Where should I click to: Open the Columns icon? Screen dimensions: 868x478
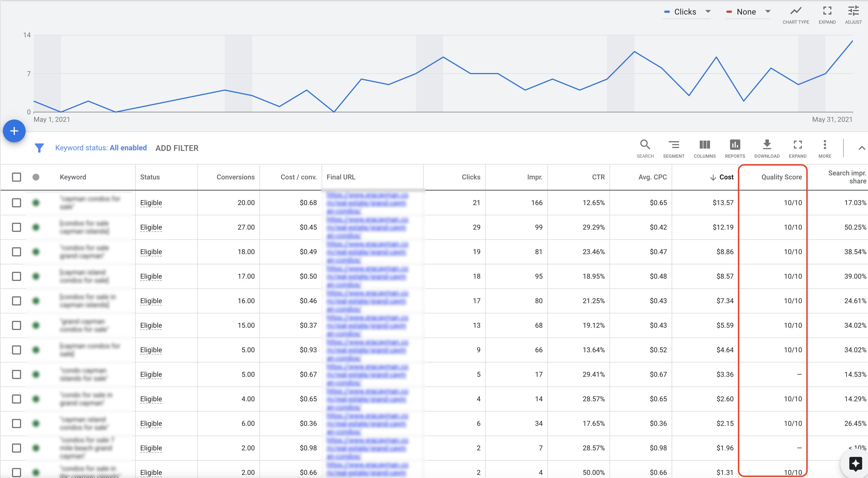tap(705, 145)
